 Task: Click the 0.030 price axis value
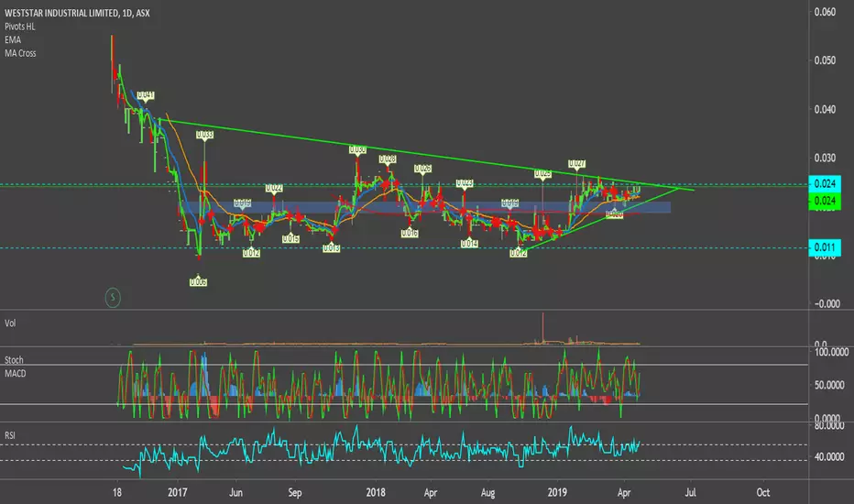pyautogui.click(x=825, y=158)
